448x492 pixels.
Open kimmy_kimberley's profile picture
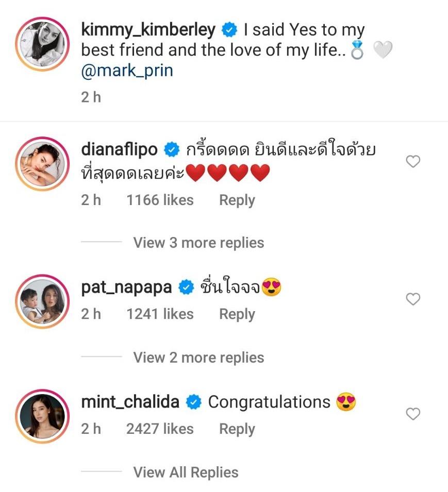(42, 44)
